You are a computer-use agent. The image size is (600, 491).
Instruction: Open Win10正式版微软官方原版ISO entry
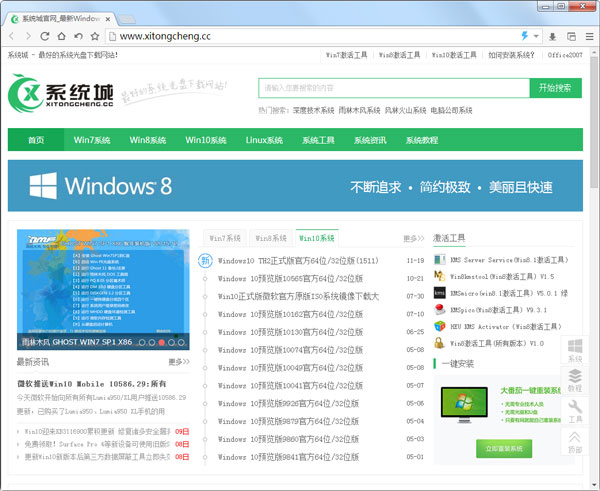pos(298,297)
